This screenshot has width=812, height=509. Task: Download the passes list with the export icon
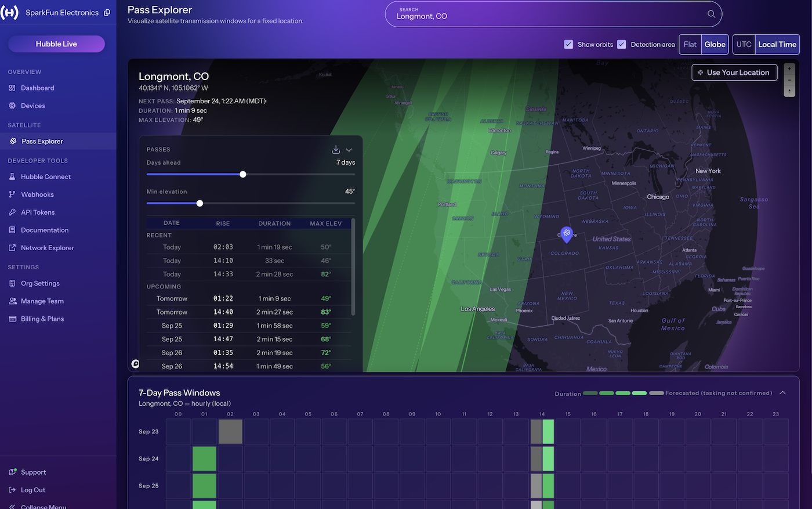coord(336,149)
